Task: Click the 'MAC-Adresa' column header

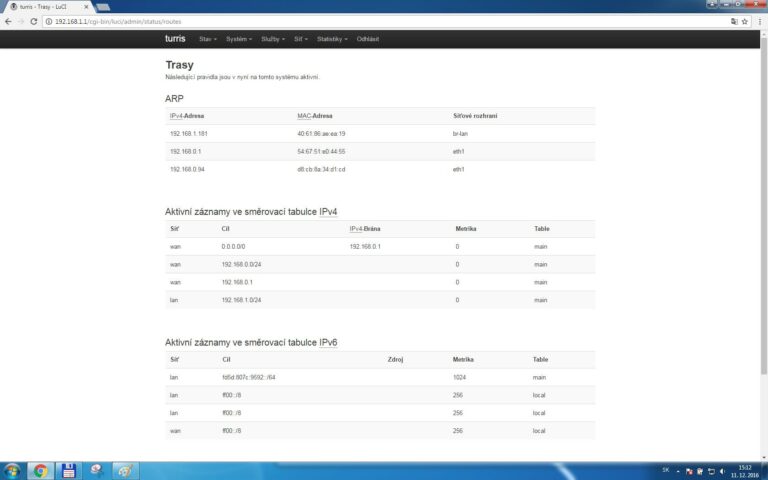Action: 315,116
